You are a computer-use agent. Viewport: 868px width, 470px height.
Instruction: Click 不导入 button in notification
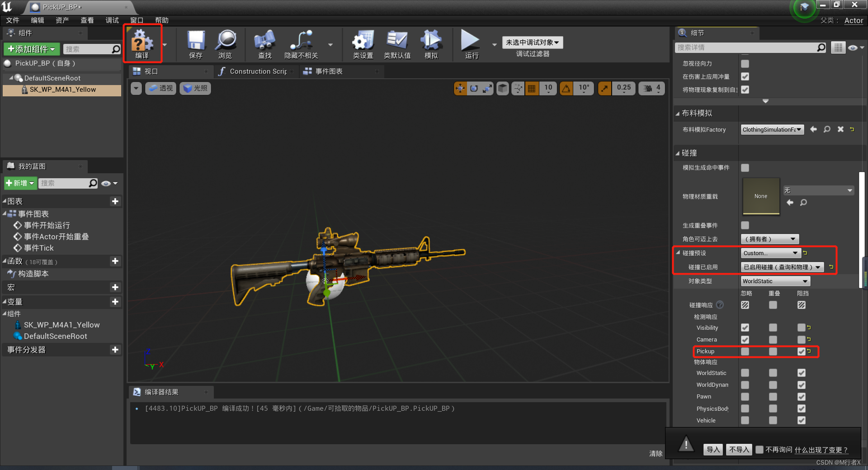(x=739, y=450)
